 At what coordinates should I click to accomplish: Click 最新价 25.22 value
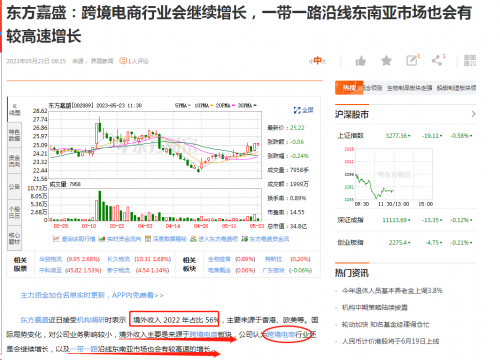[x=297, y=128]
